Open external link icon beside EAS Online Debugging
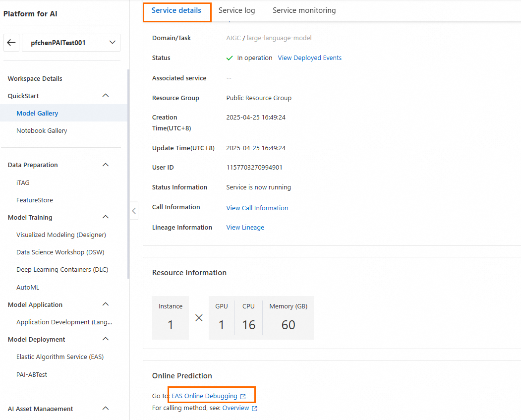The height and width of the screenshot is (420, 521). 243,396
